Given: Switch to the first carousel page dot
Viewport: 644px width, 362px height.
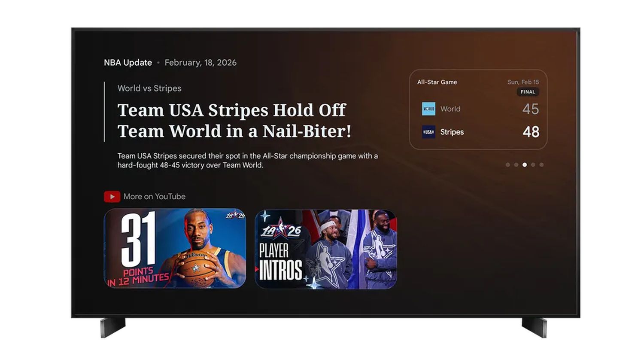Looking at the screenshot, I should coord(507,164).
